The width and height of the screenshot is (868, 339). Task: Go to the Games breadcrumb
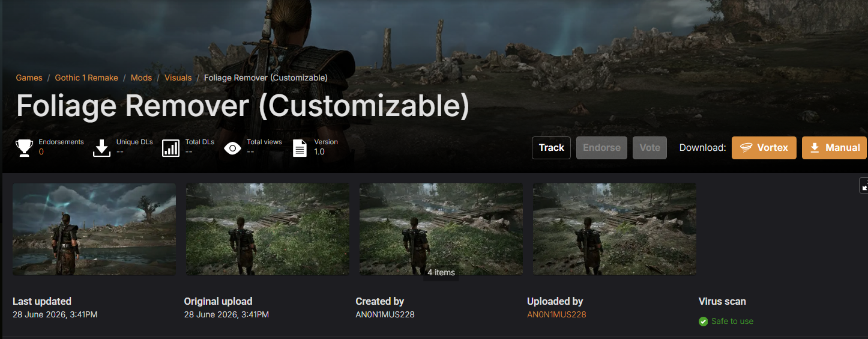[29, 78]
